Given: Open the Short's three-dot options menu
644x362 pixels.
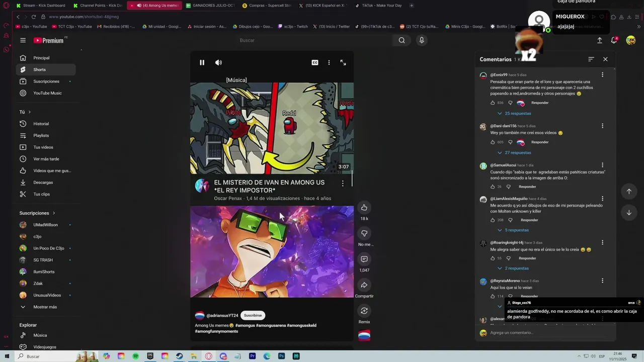Looking at the screenshot, I should [x=329, y=62].
